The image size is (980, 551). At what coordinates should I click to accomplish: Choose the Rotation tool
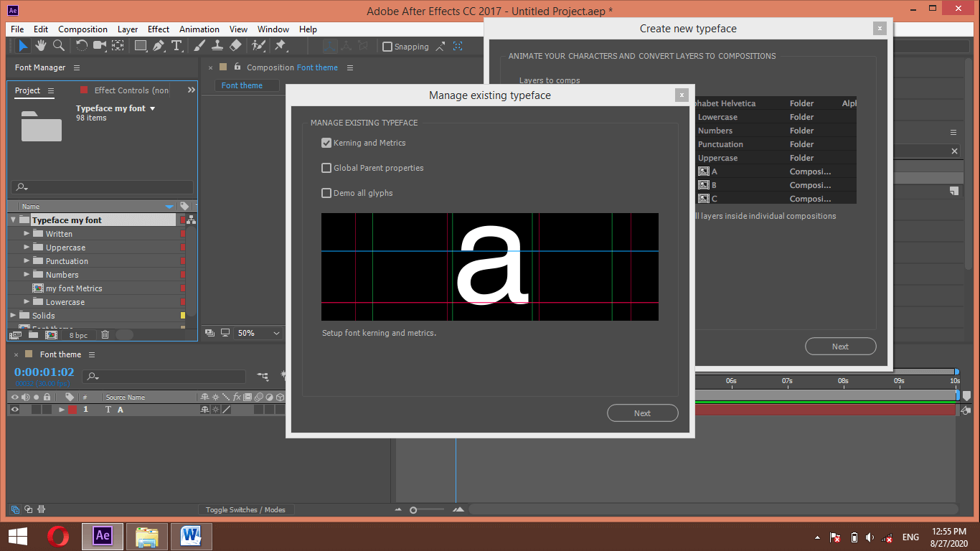pos(80,46)
